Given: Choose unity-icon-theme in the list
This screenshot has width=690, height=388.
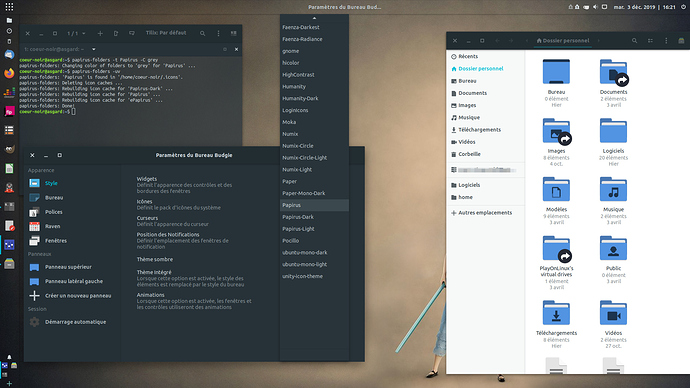Looking at the screenshot, I should pos(314,276).
